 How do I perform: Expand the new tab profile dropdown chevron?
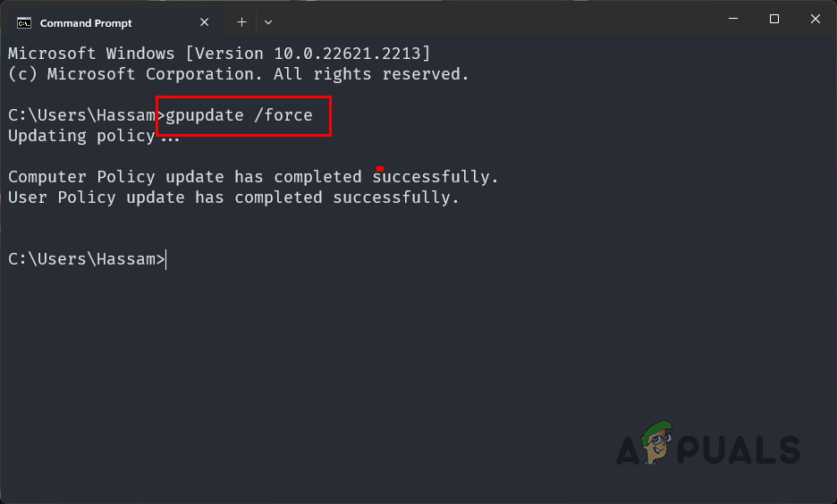[x=268, y=22]
